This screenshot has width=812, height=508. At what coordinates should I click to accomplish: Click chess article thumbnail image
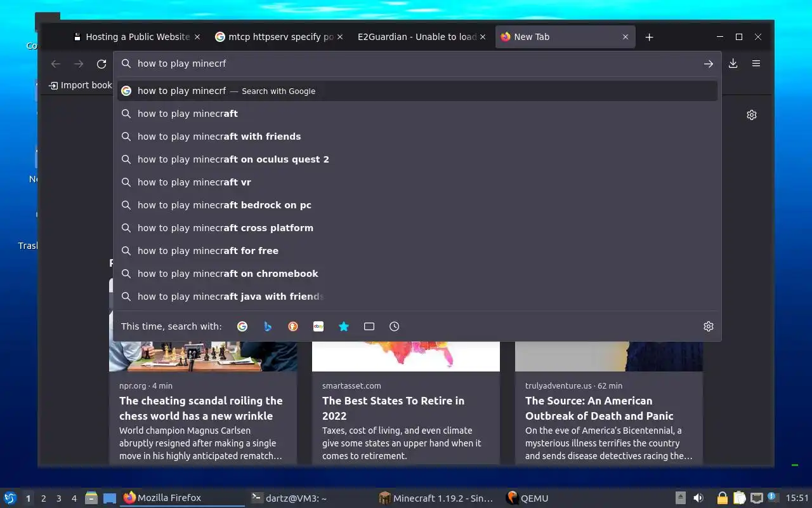click(x=203, y=356)
